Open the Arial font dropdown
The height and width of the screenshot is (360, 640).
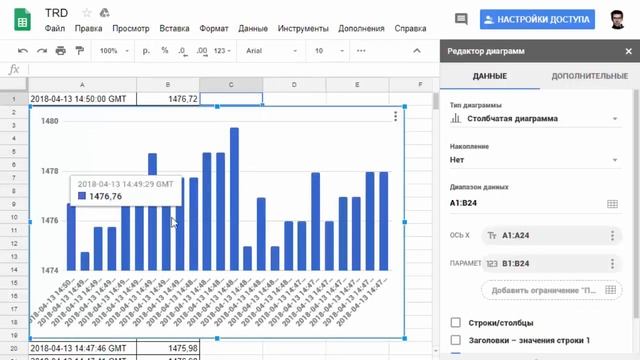point(271,51)
